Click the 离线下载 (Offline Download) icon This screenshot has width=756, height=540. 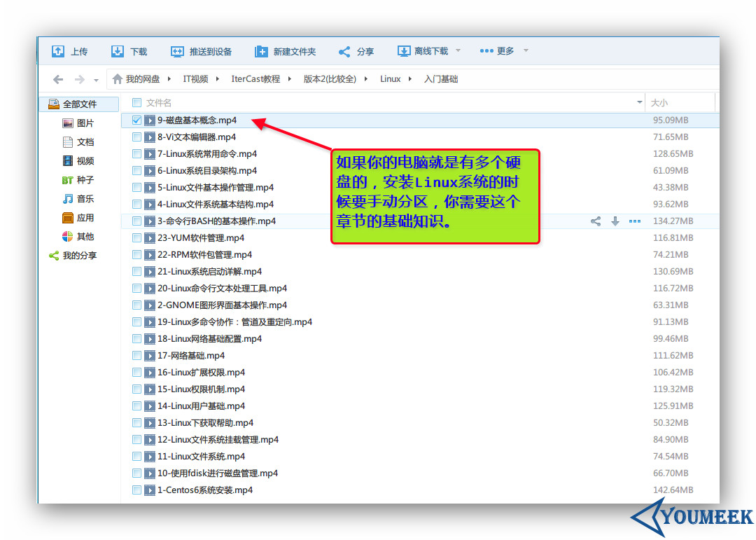[405, 50]
